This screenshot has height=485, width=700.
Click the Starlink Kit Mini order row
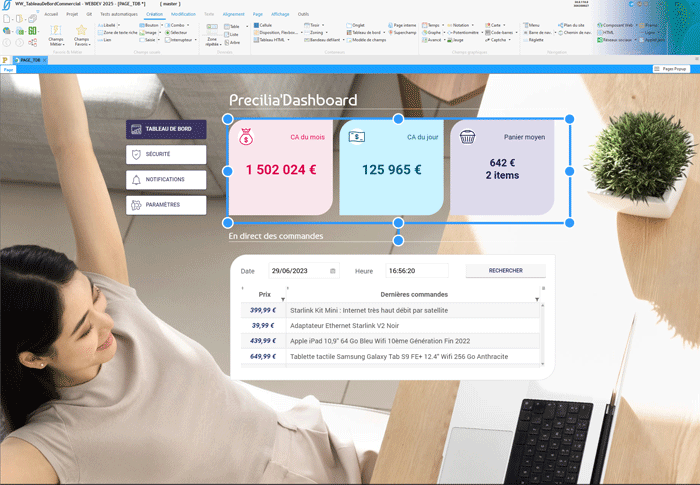tap(391, 310)
